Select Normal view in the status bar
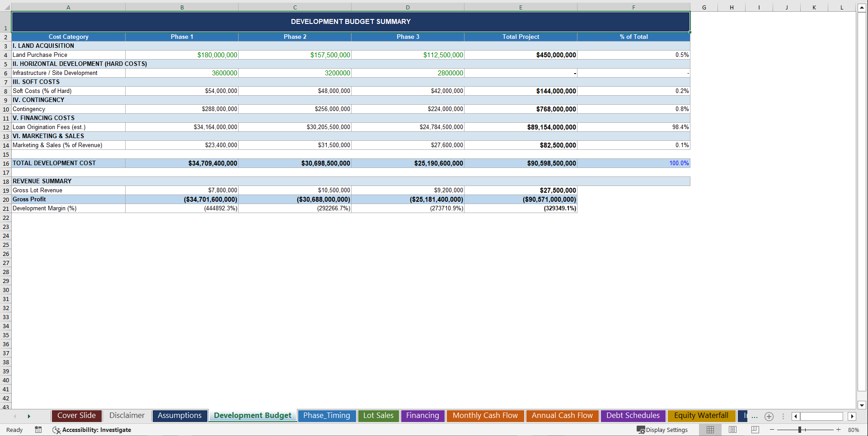 pos(710,430)
